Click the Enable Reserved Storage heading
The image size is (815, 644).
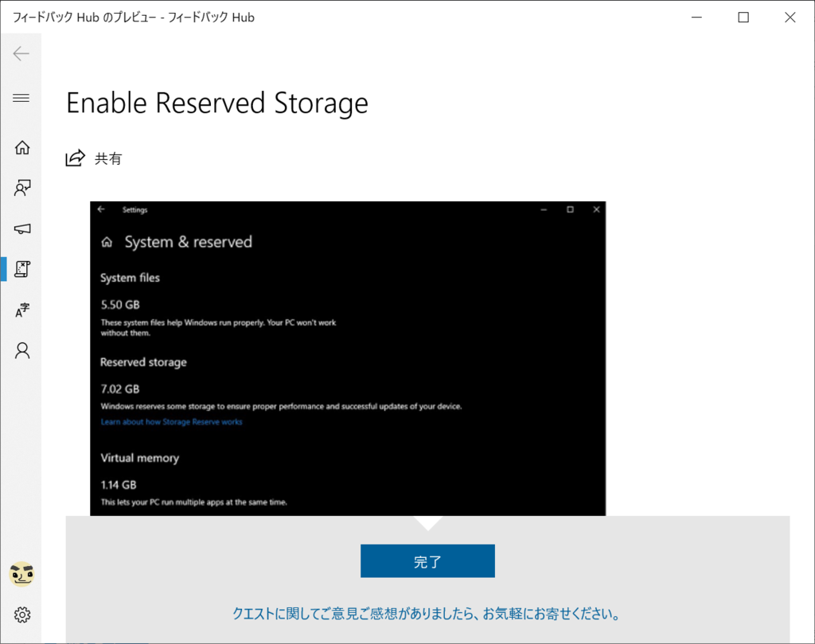pyautogui.click(x=217, y=103)
